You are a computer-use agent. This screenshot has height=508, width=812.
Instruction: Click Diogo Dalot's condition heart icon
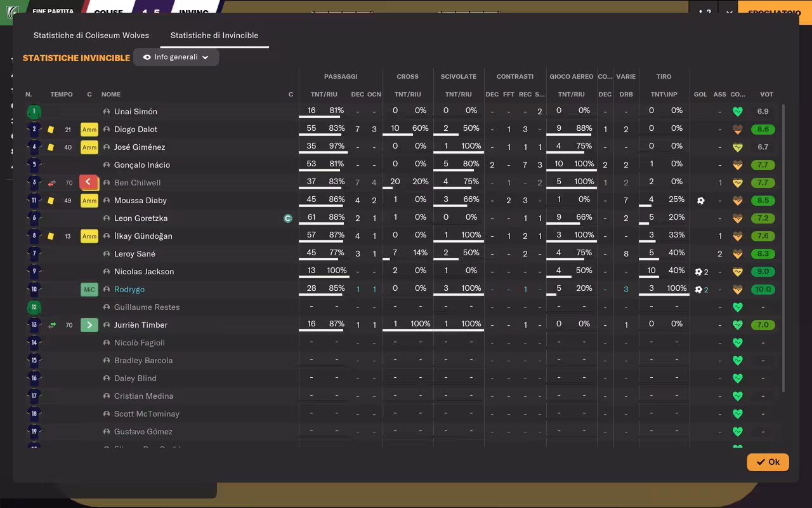[x=737, y=130]
